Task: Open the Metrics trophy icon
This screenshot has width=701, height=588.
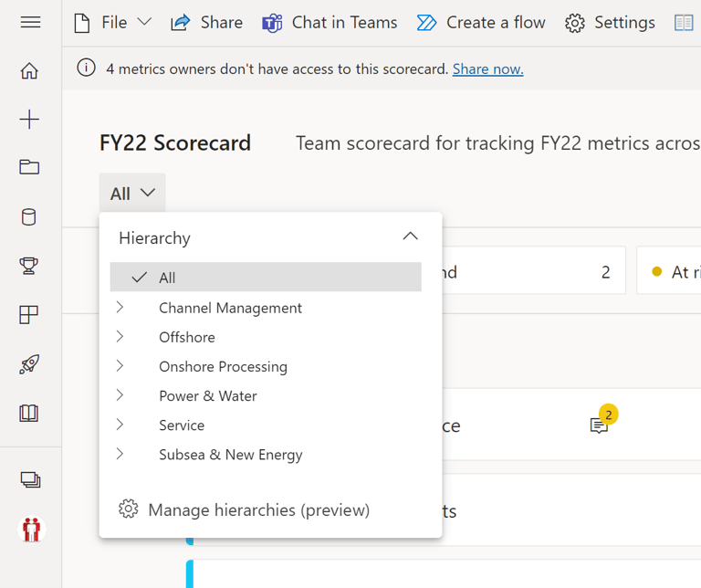Action: point(29,266)
